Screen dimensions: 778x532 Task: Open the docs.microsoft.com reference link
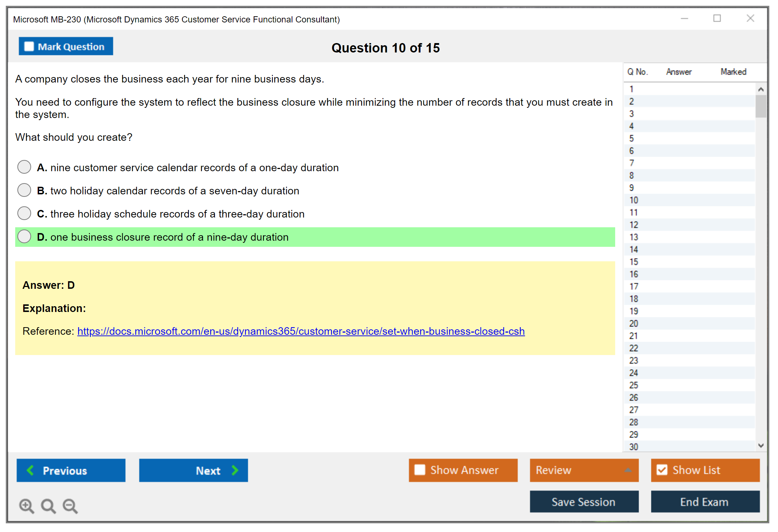pyautogui.click(x=301, y=331)
